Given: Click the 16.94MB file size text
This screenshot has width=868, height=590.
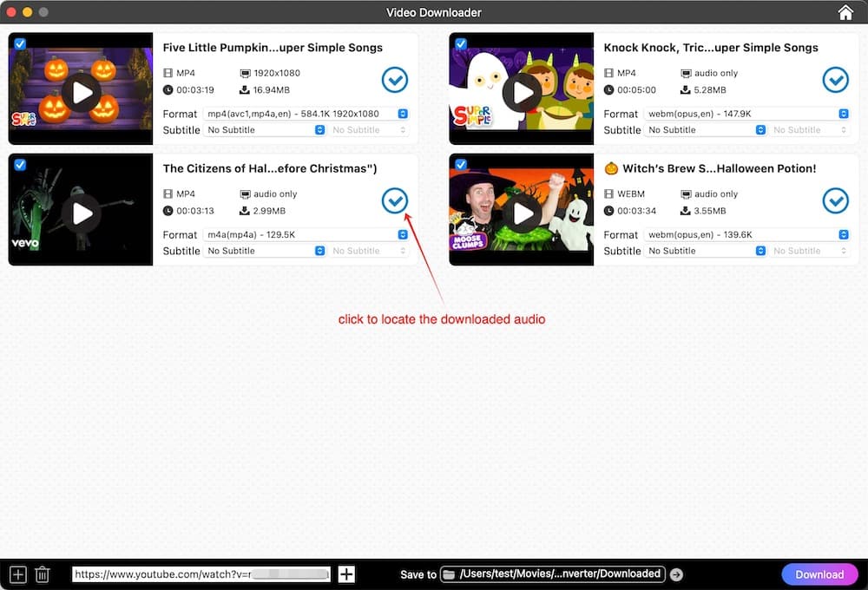Looking at the screenshot, I should [x=271, y=89].
